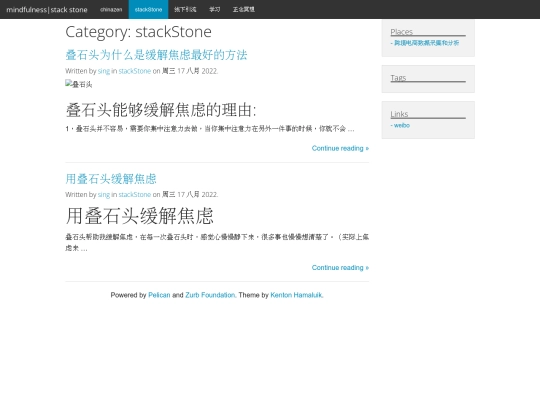Open the mindfulness | stack stone site title
Image resolution: width=540 pixels, height=405 pixels.
[x=47, y=10]
